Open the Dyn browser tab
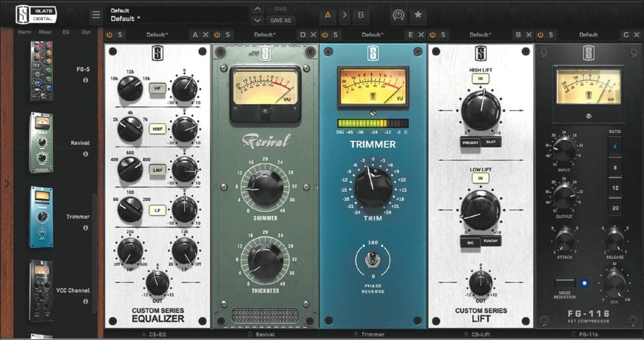The image size is (644, 340). [86, 32]
